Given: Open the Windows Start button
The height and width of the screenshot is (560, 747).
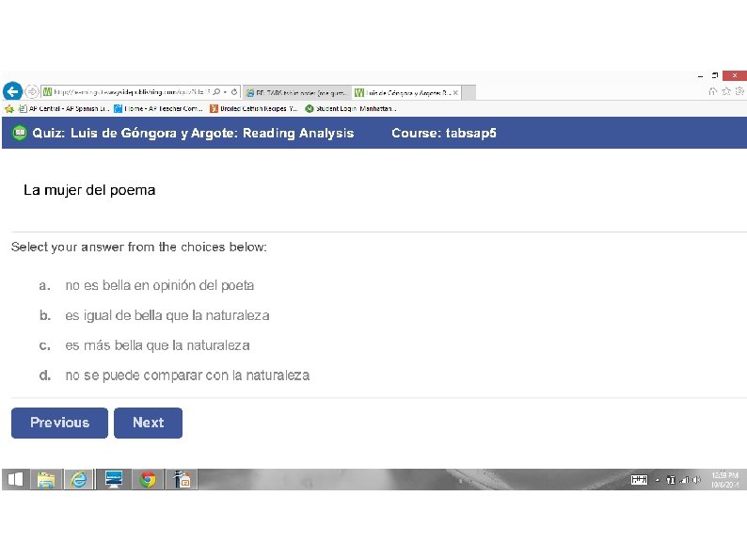Looking at the screenshot, I should click(x=16, y=479).
